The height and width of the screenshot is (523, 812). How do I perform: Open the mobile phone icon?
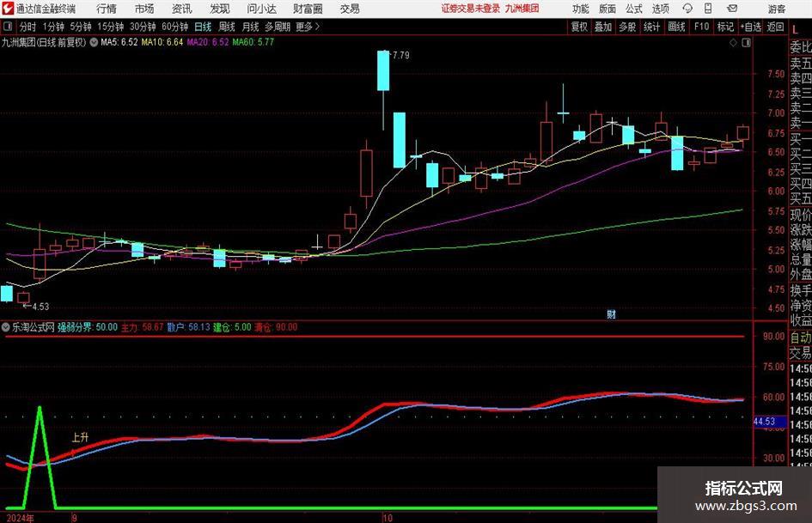coord(708,9)
